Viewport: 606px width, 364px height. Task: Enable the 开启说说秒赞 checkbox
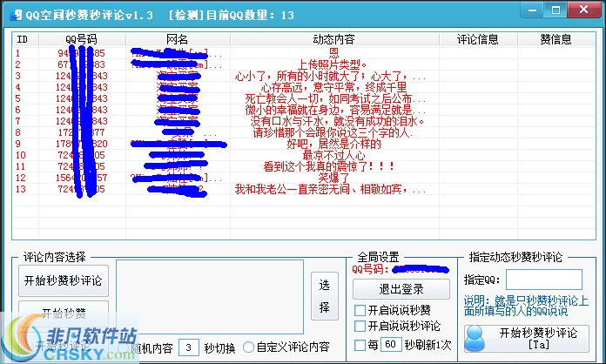[x=360, y=310]
